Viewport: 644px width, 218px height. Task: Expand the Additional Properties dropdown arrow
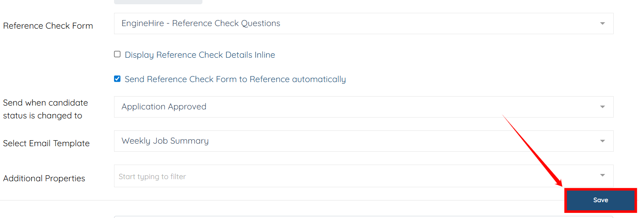[x=602, y=175]
